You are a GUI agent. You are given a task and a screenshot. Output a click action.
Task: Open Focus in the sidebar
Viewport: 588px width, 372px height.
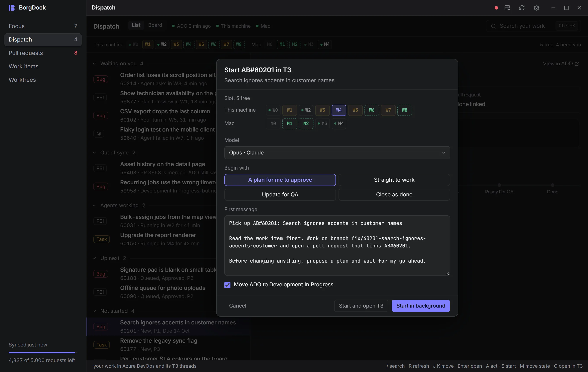[x=43, y=26]
